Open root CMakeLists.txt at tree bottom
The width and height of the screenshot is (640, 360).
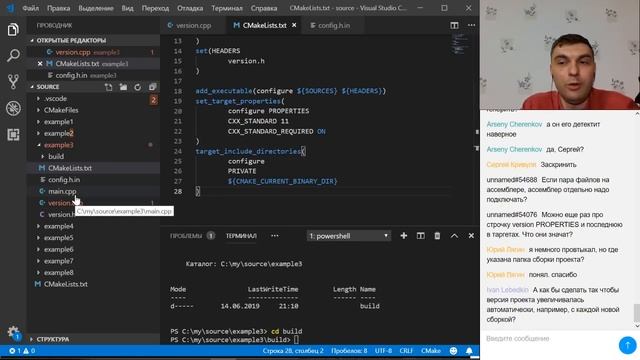coord(65,284)
